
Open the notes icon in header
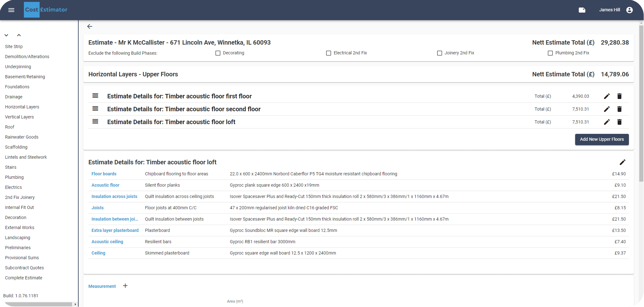582,10
